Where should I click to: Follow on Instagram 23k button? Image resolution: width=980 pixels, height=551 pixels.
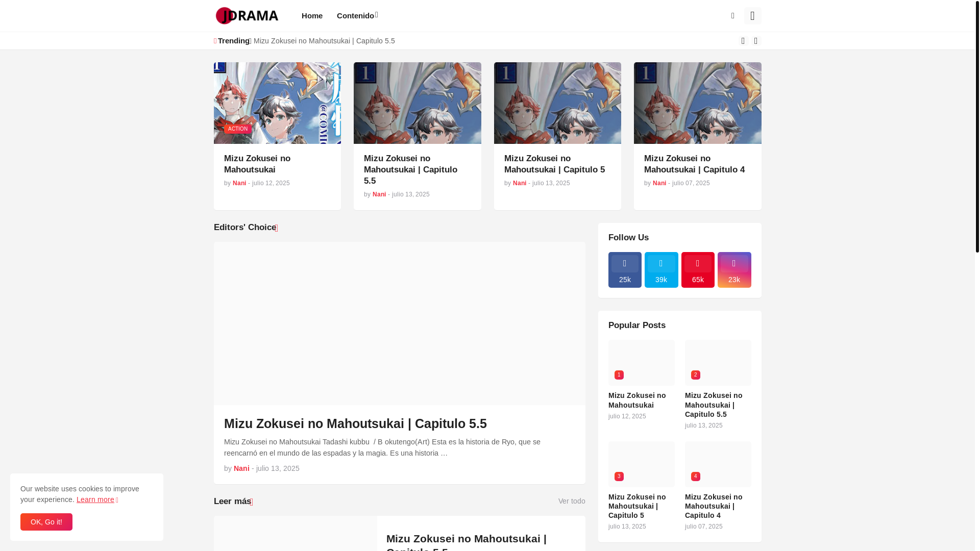pyautogui.click(x=734, y=270)
